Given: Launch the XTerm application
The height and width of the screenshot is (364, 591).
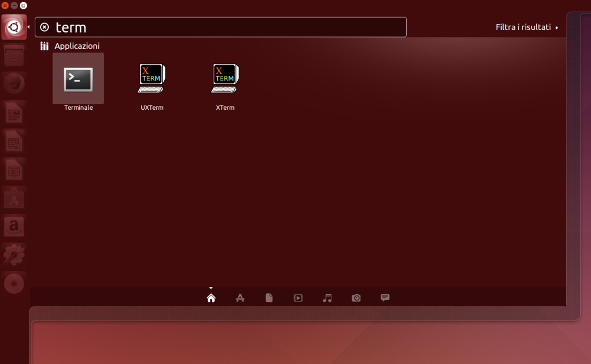Looking at the screenshot, I should [x=225, y=78].
